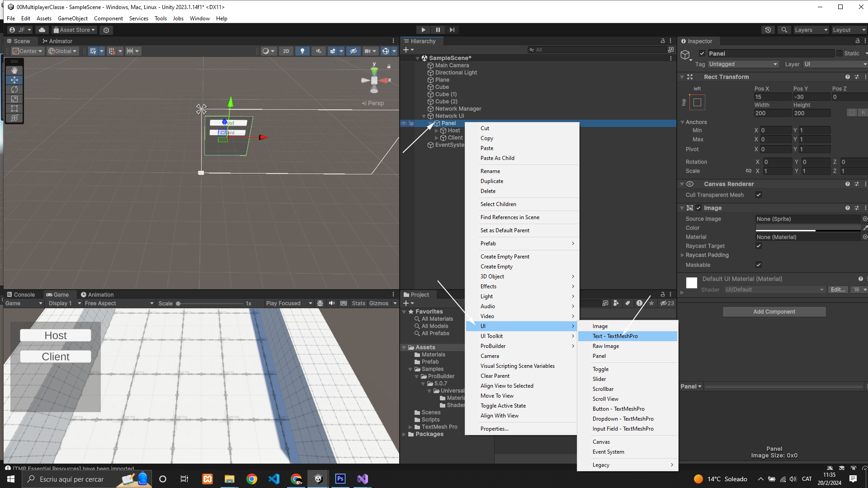Choose Text - TextMeshPro from the submenu

(615, 336)
